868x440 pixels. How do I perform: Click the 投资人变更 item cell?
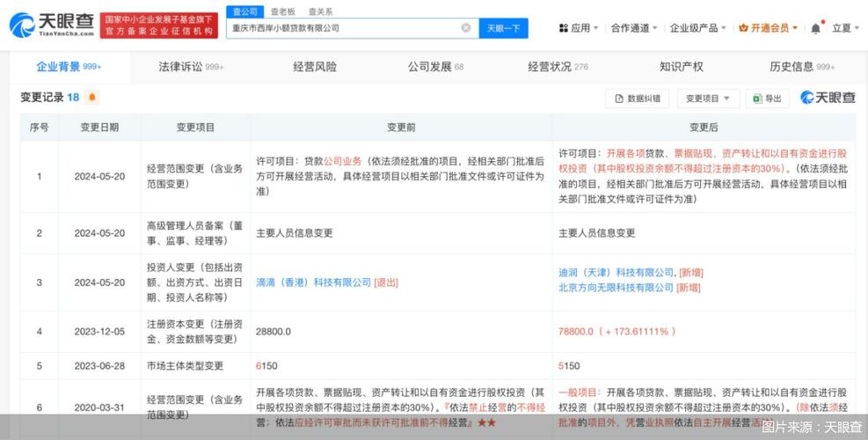point(195,282)
